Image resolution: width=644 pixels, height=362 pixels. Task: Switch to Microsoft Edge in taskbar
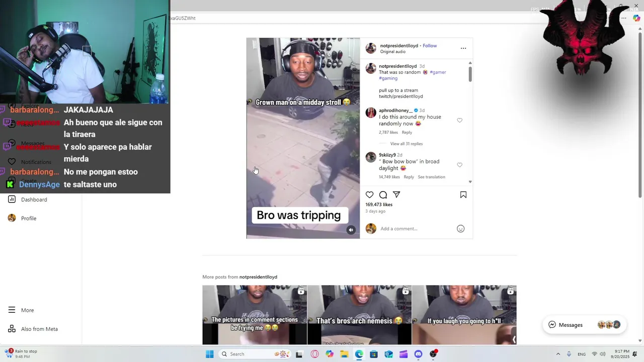(x=359, y=354)
